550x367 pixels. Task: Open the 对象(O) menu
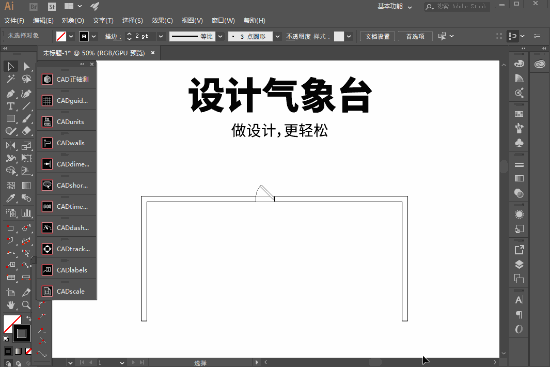(x=73, y=20)
